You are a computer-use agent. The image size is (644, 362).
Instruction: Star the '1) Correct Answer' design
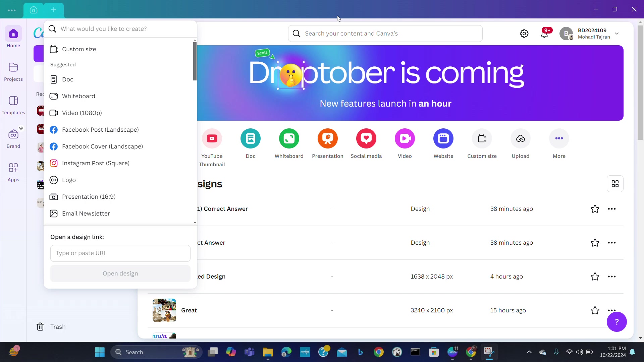[595, 209]
